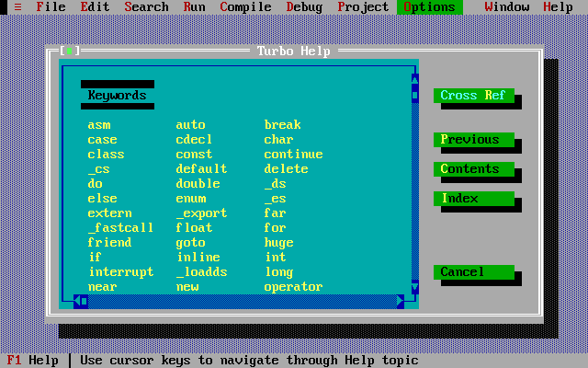588x368 pixels.
Task: Follow the if keyword link
Action: click(x=95, y=257)
